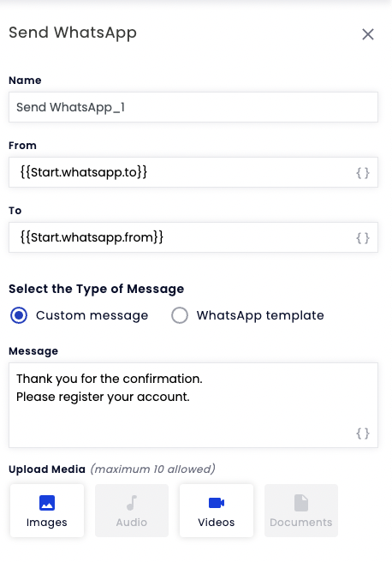Click the Documents file icon
The image size is (392, 562).
[x=301, y=503]
